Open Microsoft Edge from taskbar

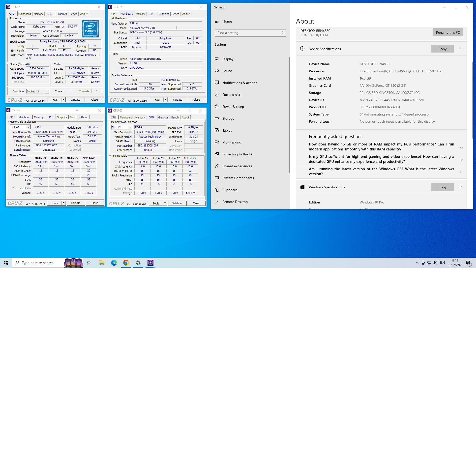pos(114,263)
